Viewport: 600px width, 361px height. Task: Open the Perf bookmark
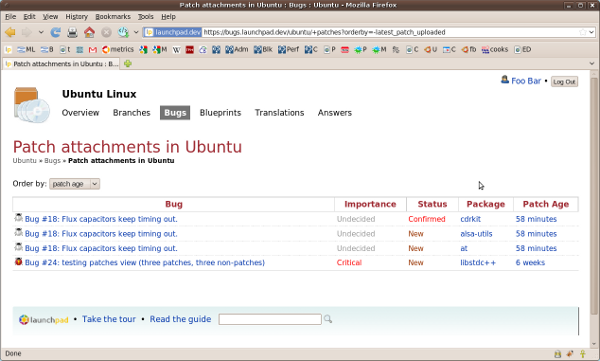[x=289, y=49]
